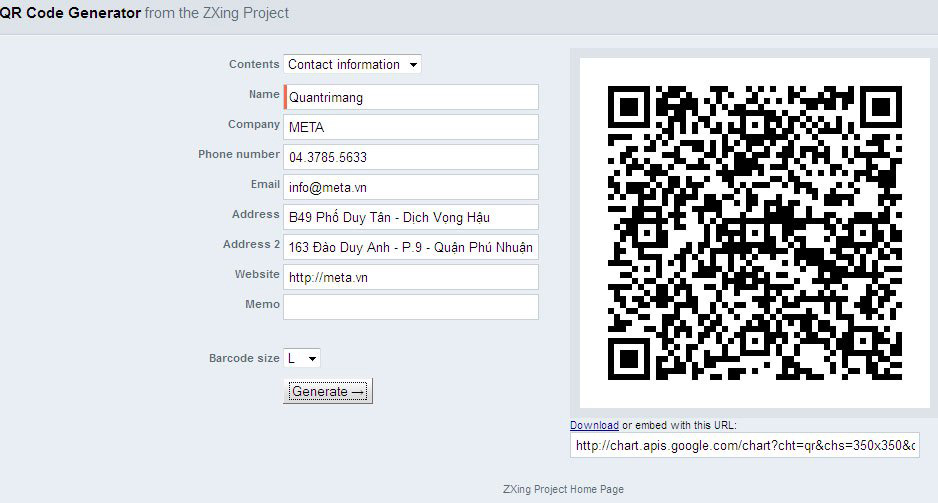Open the ZXing Project Home Page link

[x=563, y=489]
